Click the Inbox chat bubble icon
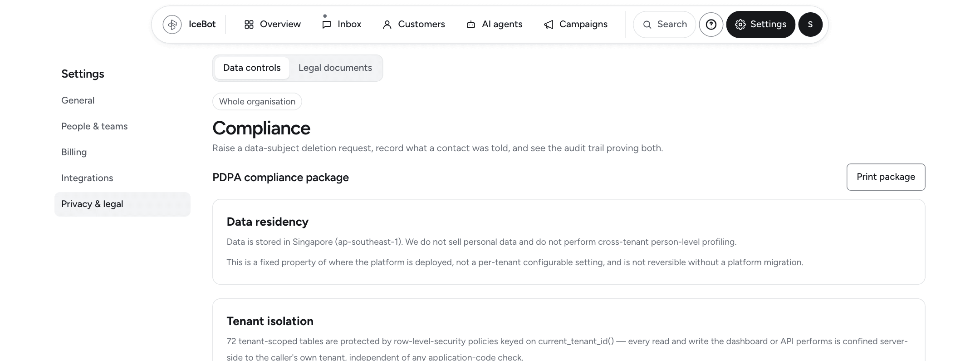980x361 pixels. pyautogui.click(x=326, y=25)
